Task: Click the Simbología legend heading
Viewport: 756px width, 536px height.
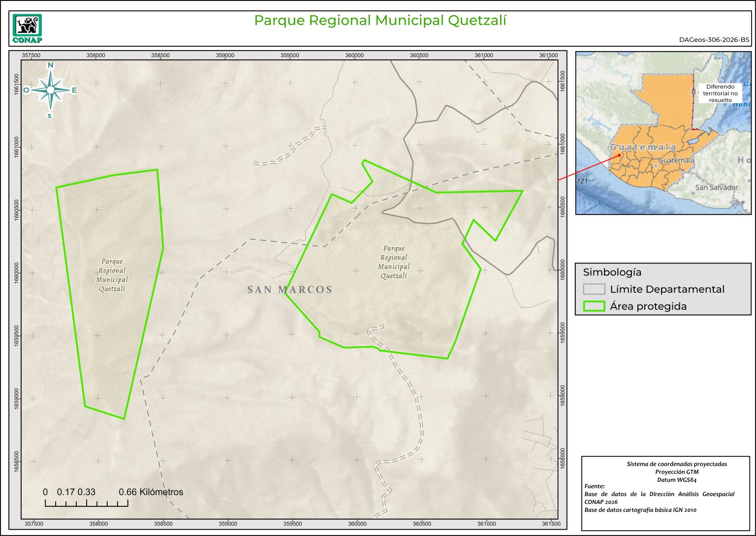Action: [612, 272]
